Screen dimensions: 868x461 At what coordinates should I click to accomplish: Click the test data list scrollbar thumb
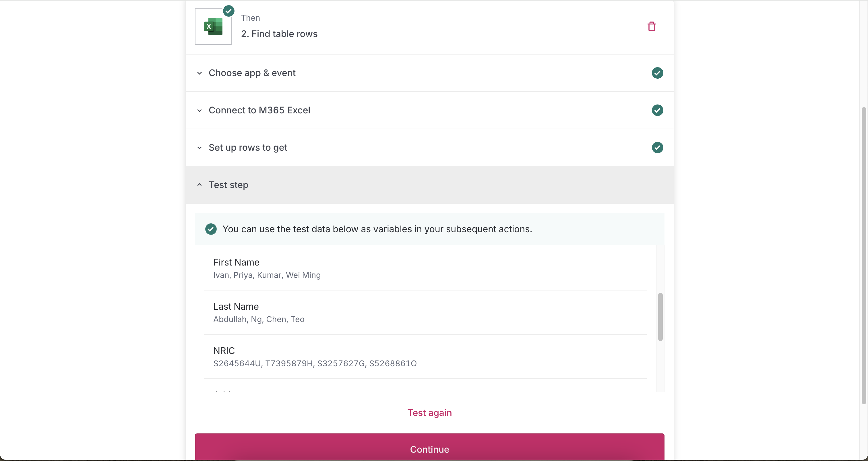(x=660, y=317)
